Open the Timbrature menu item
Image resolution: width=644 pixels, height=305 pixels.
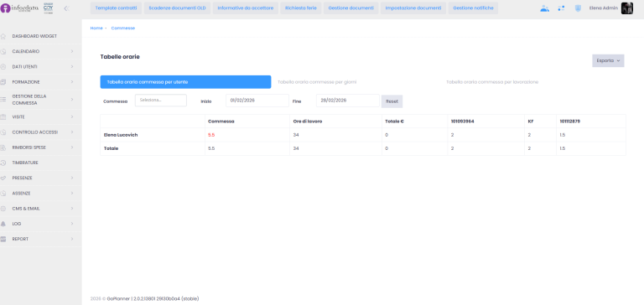25,163
